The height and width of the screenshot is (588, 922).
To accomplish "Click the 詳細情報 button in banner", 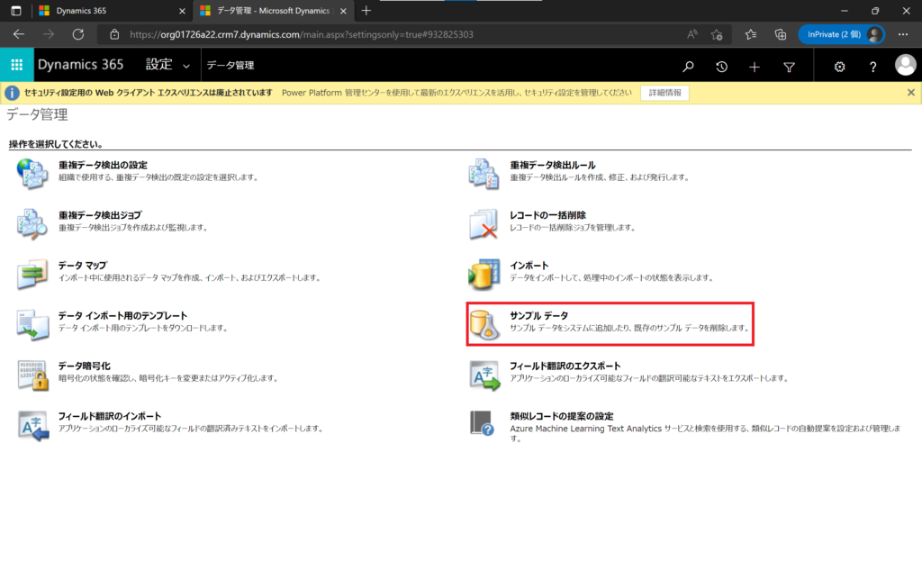I will pos(665,93).
